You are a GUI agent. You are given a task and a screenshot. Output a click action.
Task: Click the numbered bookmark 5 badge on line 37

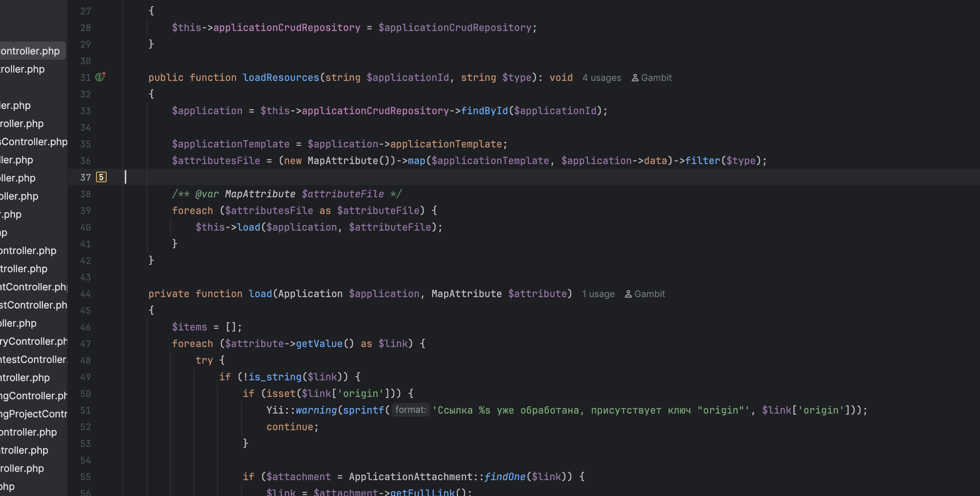(x=101, y=177)
